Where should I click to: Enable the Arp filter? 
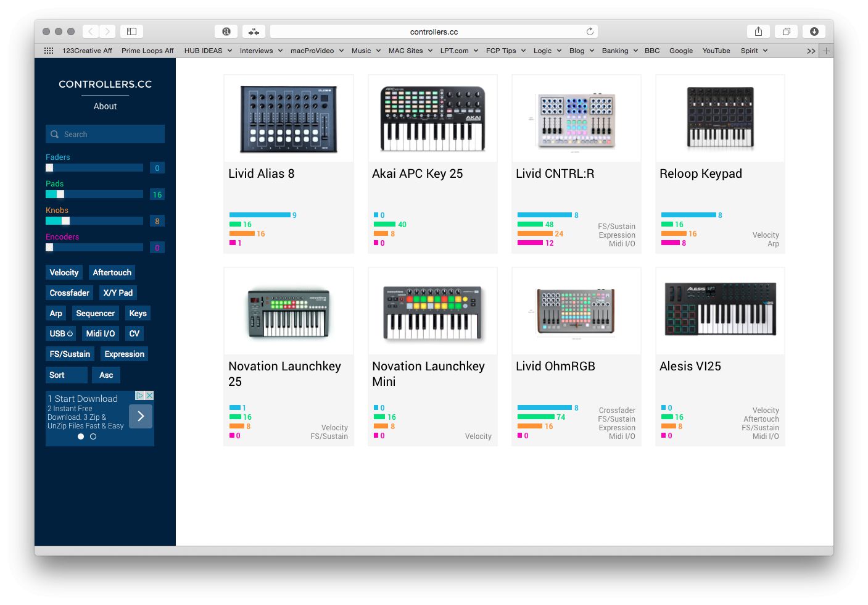(x=56, y=313)
